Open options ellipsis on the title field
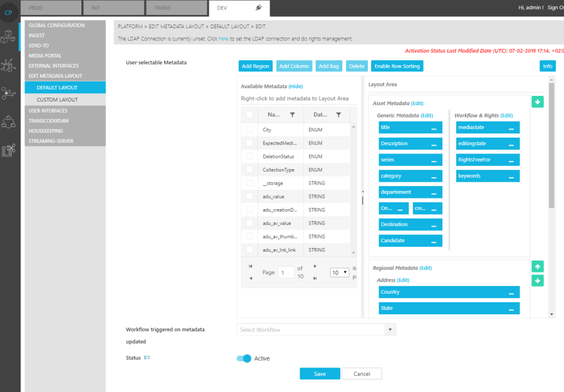 tap(434, 128)
